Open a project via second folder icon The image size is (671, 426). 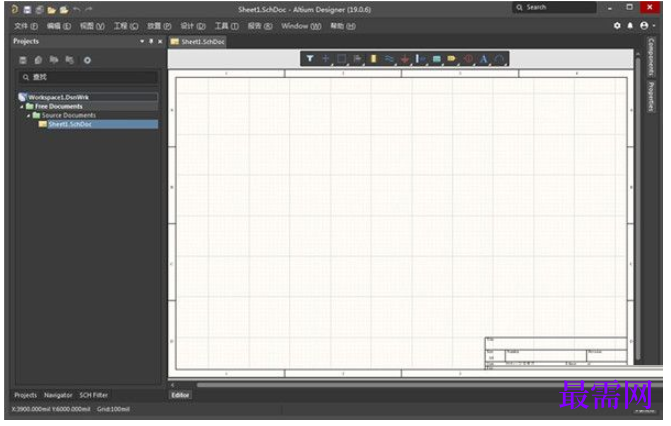[x=64, y=9]
